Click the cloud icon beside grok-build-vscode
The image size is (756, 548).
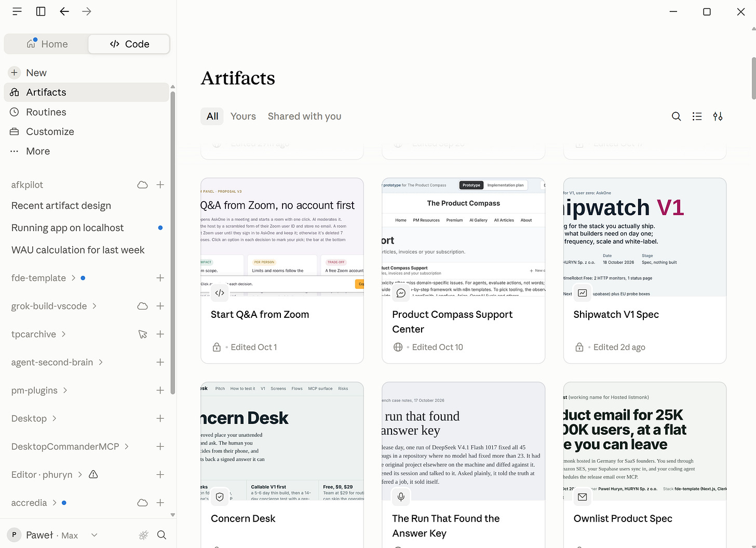click(142, 306)
